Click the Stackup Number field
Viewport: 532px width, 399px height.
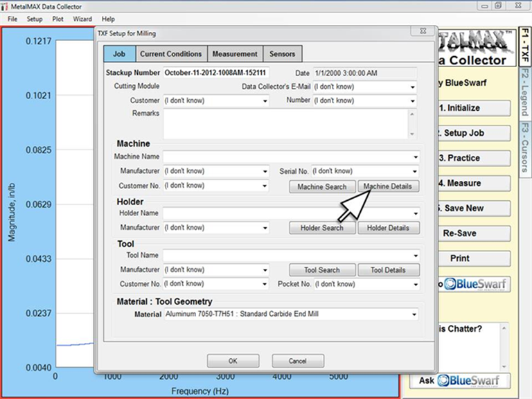pyautogui.click(x=216, y=73)
